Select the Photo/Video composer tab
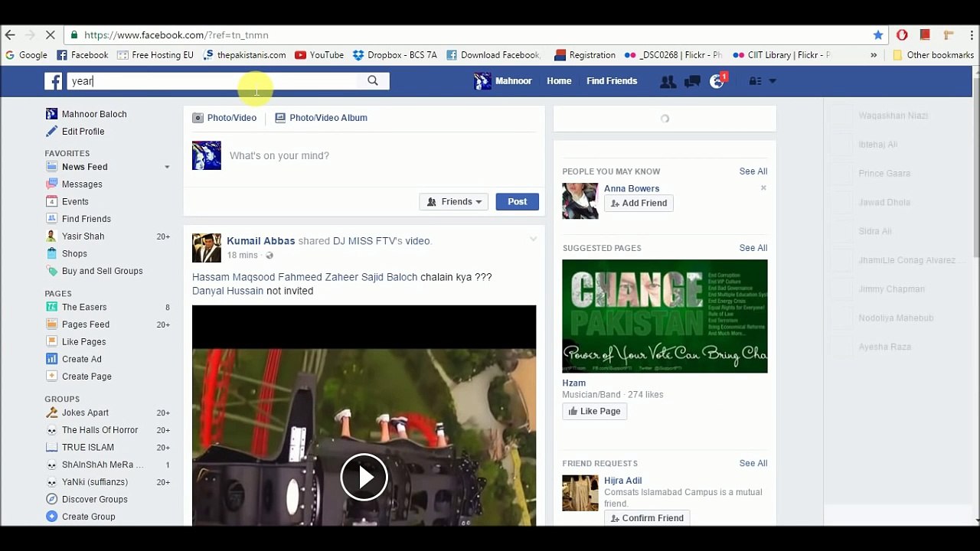This screenshot has width=980, height=551. (x=224, y=118)
